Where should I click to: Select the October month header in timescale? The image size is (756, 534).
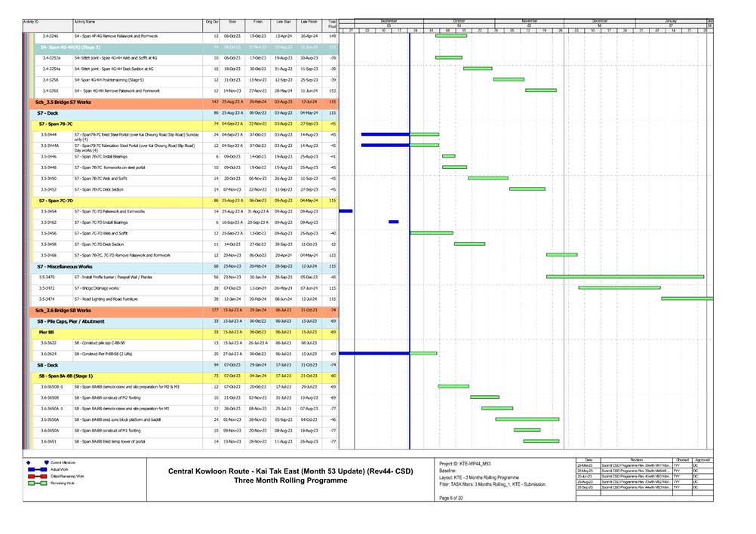pos(459,20)
